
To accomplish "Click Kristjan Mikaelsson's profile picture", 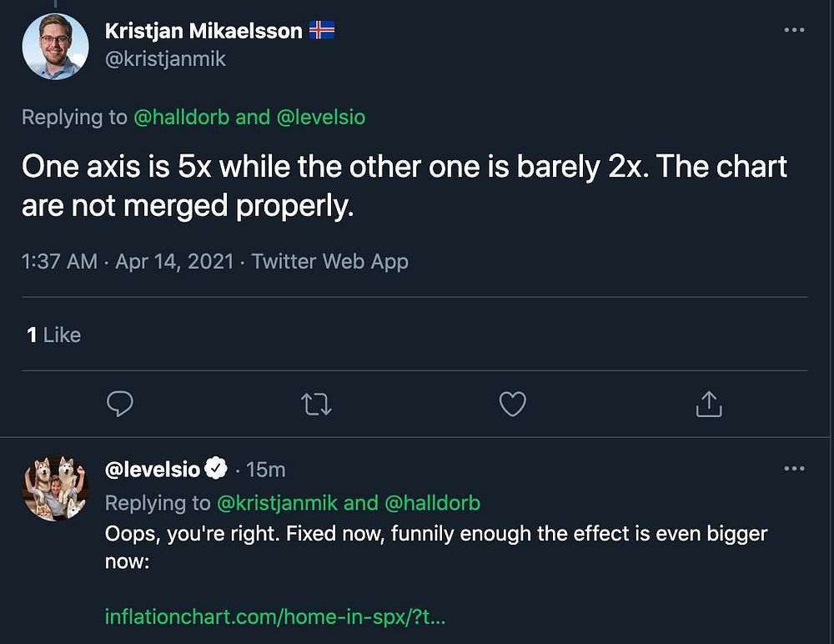I will tap(55, 47).
